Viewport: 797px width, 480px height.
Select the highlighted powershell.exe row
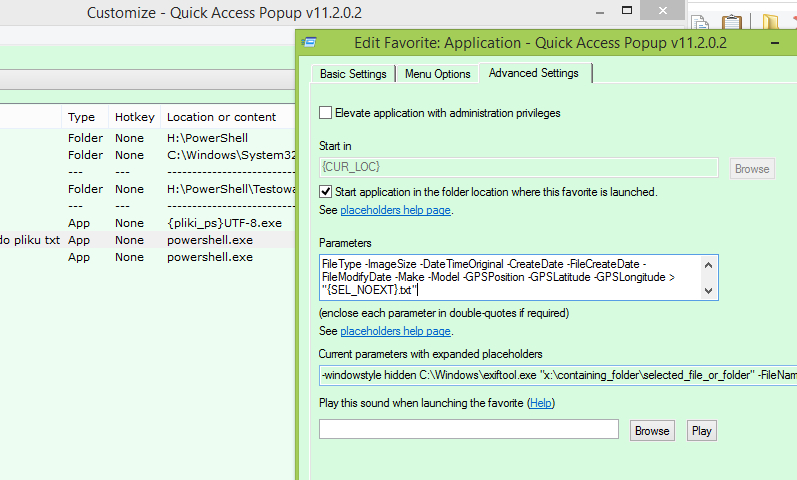147,239
